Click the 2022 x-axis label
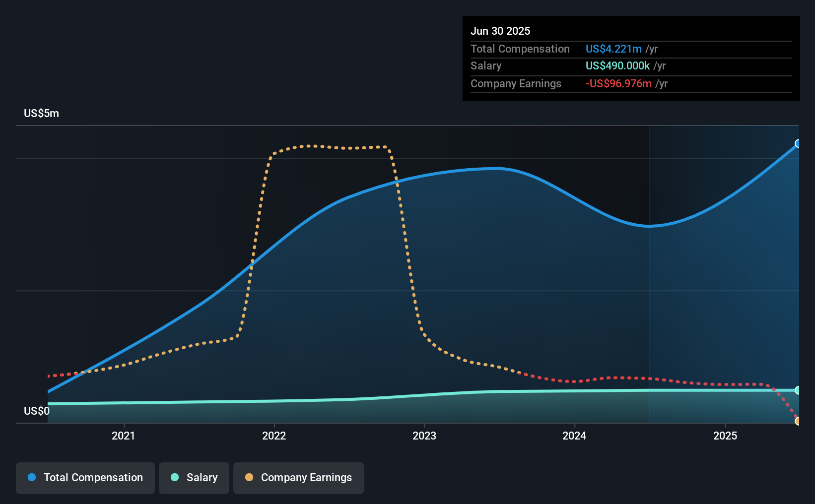Image resolution: width=815 pixels, height=504 pixels. [x=274, y=436]
